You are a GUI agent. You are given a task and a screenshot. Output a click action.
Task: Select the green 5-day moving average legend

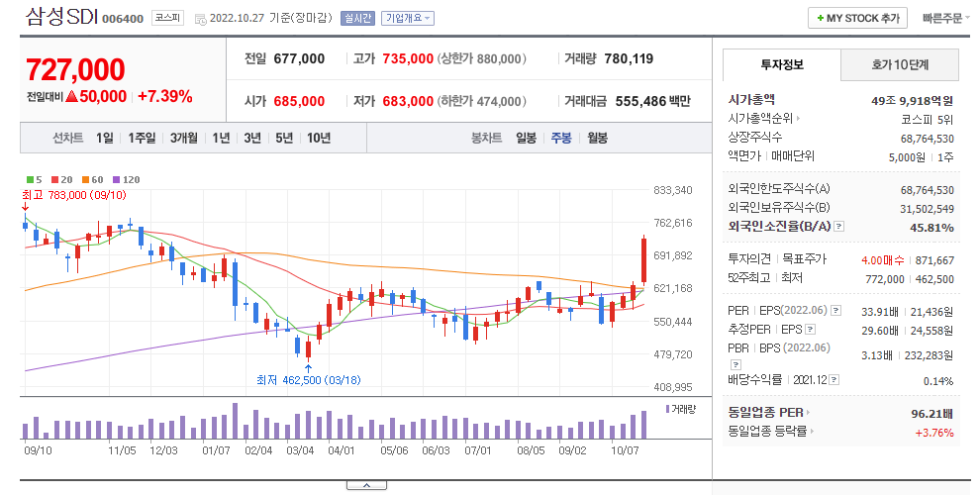pos(35,179)
